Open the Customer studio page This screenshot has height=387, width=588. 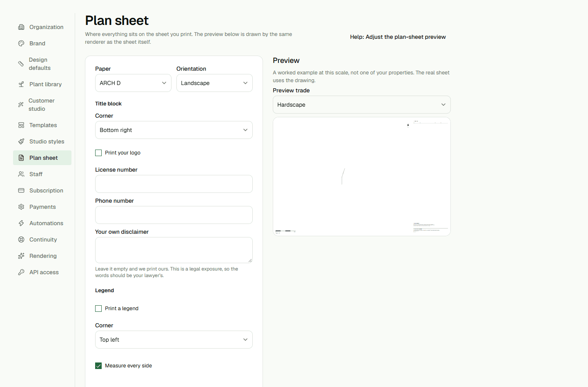tap(42, 105)
